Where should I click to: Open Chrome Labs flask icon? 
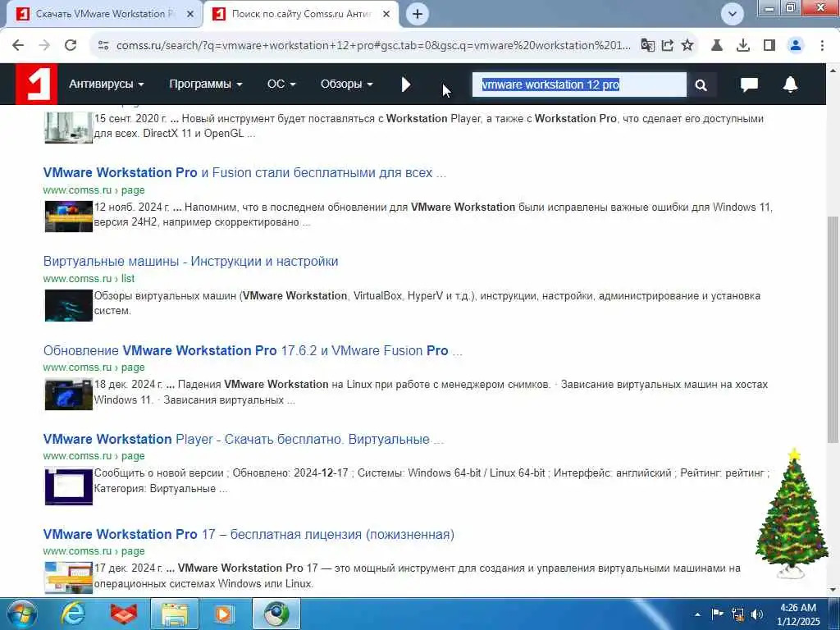717,46
